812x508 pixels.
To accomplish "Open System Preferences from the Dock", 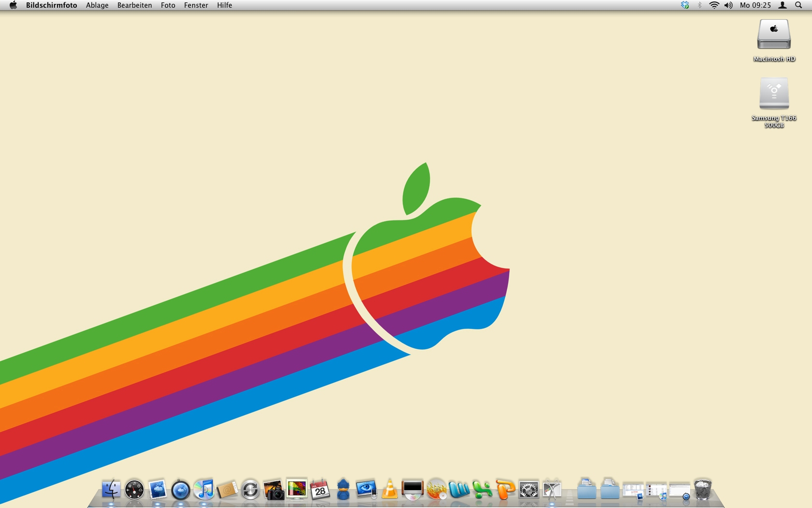I will (529, 490).
